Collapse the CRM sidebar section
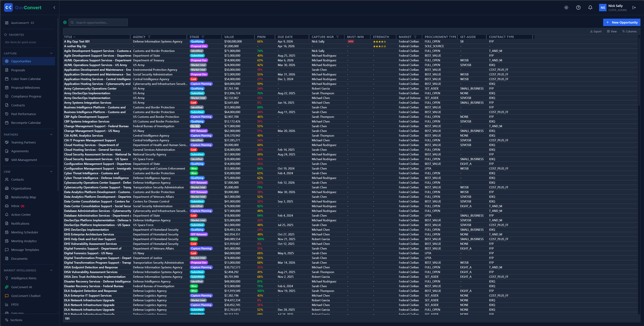This screenshot has width=644, height=326. click(x=51, y=172)
